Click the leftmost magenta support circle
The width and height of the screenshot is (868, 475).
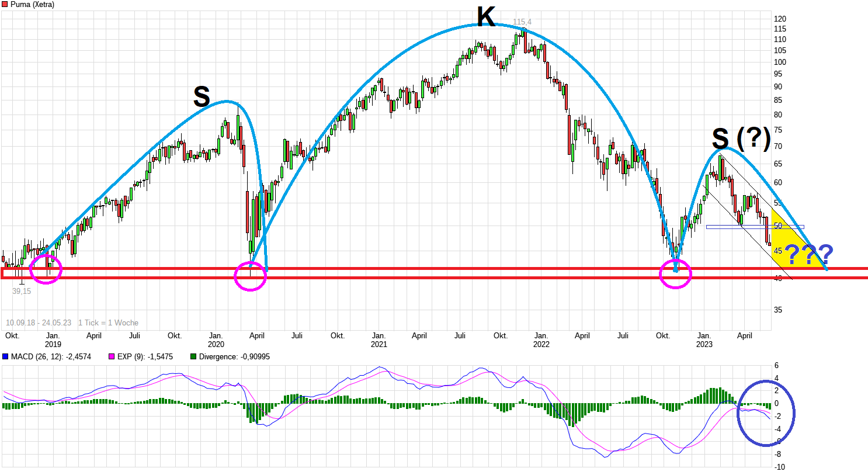point(45,269)
